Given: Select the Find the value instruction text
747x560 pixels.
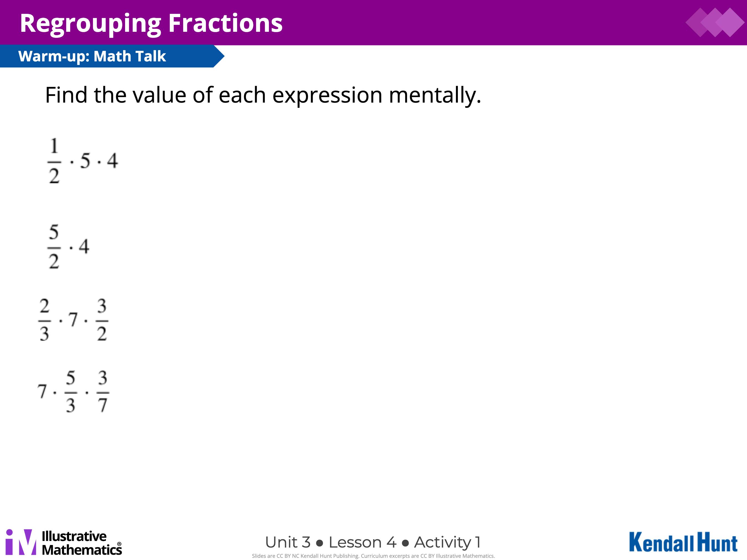Looking at the screenshot, I should click(x=263, y=95).
